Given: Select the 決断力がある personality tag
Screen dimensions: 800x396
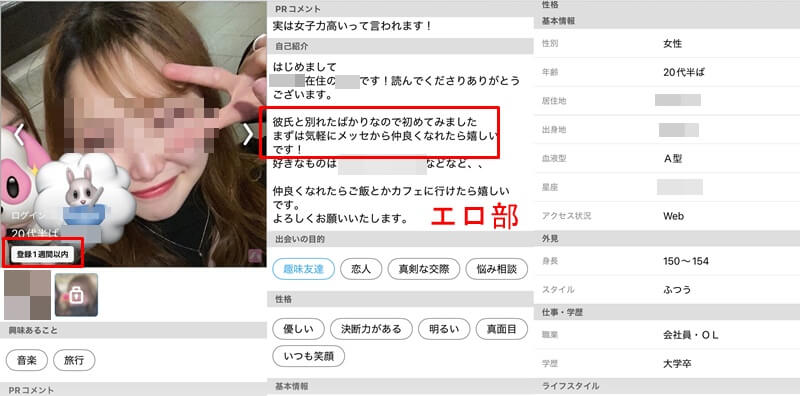Looking at the screenshot, I should [371, 329].
